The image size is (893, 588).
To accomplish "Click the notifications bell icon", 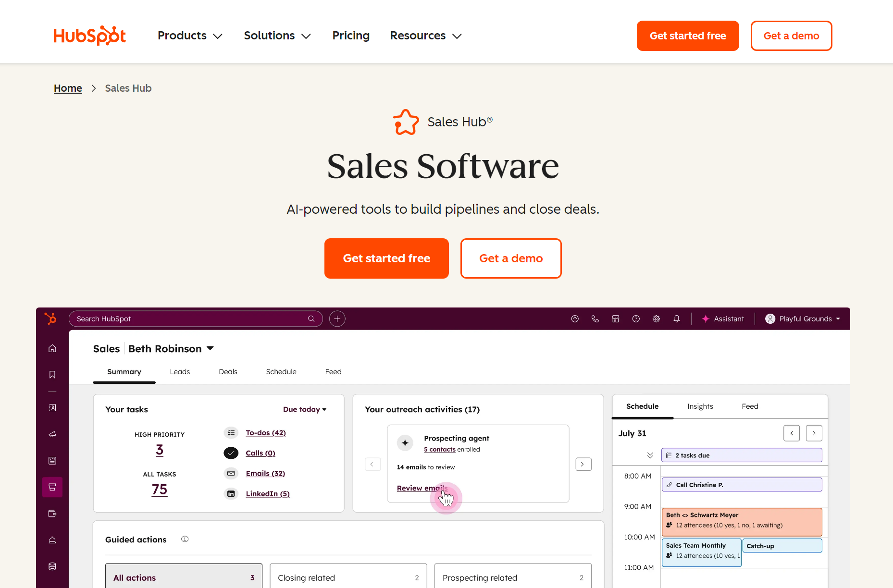I will [677, 319].
